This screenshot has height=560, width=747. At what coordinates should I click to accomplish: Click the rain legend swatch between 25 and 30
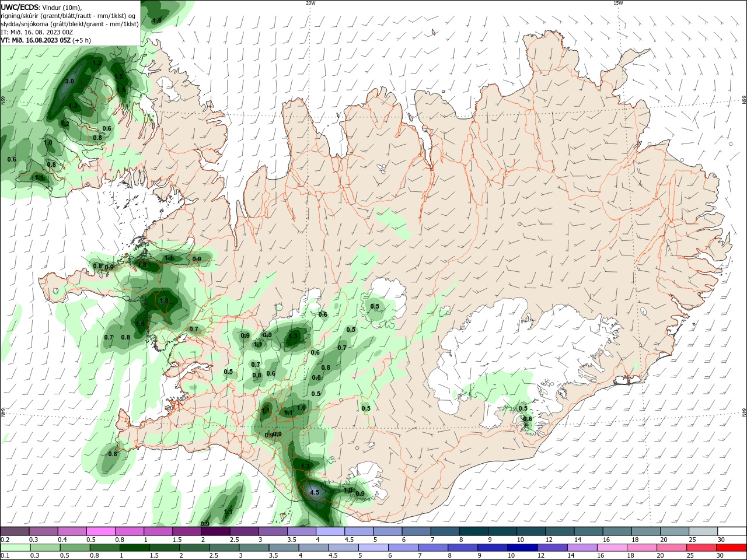(x=702, y=548)
